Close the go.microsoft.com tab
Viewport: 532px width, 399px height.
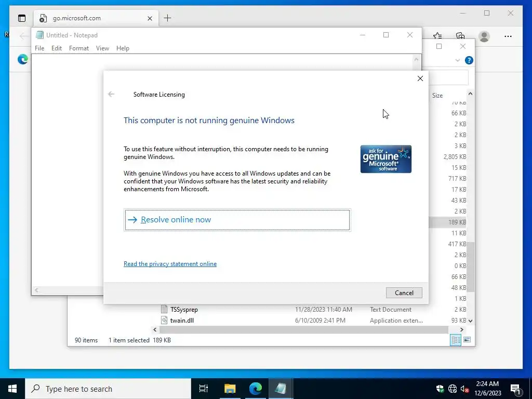click(x=150, y=18)
